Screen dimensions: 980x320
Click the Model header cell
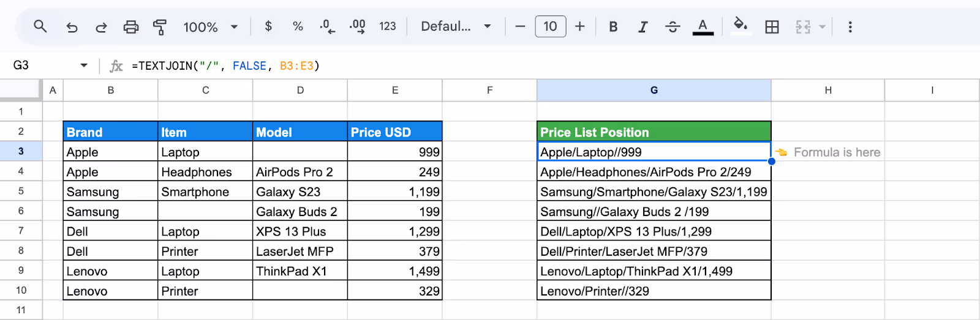point(300,132)
